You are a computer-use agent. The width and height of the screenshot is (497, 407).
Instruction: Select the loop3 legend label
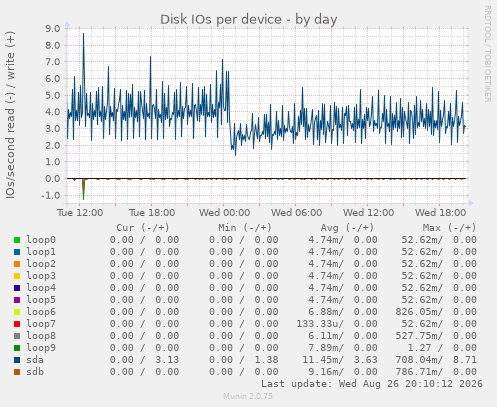(41, 276)
